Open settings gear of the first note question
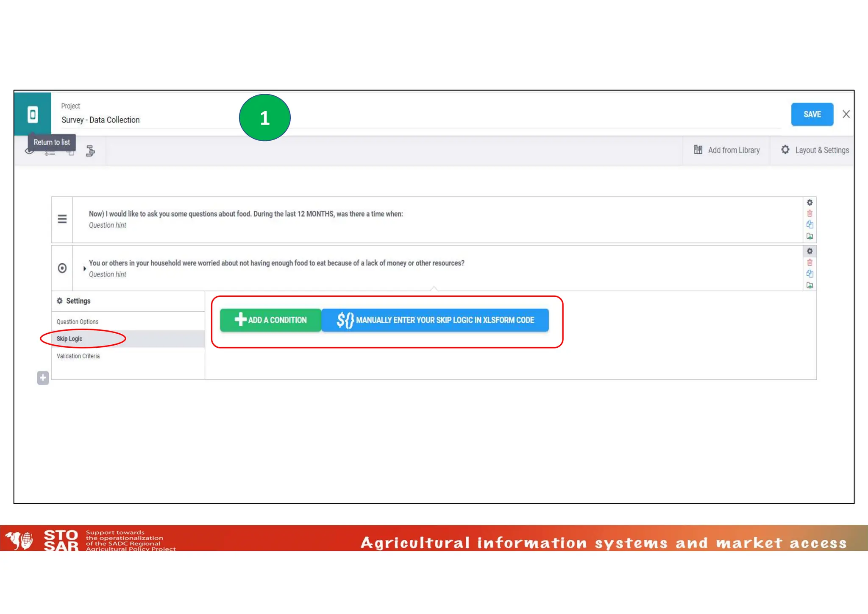Screen dimensions: 868x614 [x=810, y=203]
